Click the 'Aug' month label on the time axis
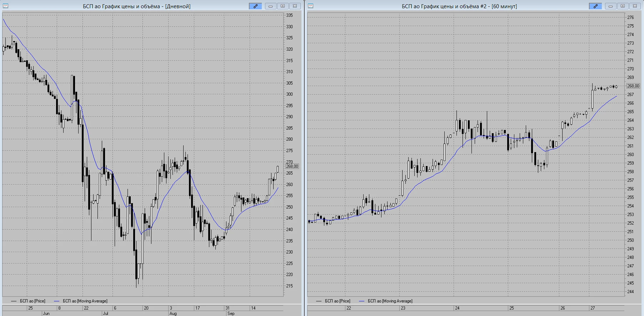The height and width of the screenshot is (316, 644). [173, 314]
